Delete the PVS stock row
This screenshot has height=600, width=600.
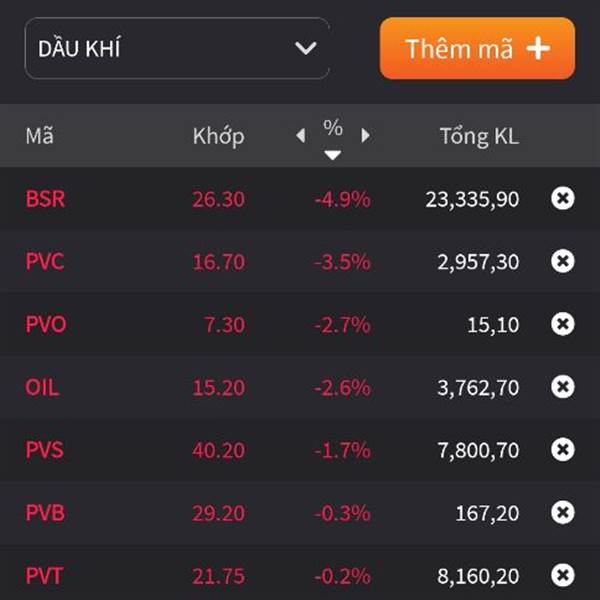(563, 450)
